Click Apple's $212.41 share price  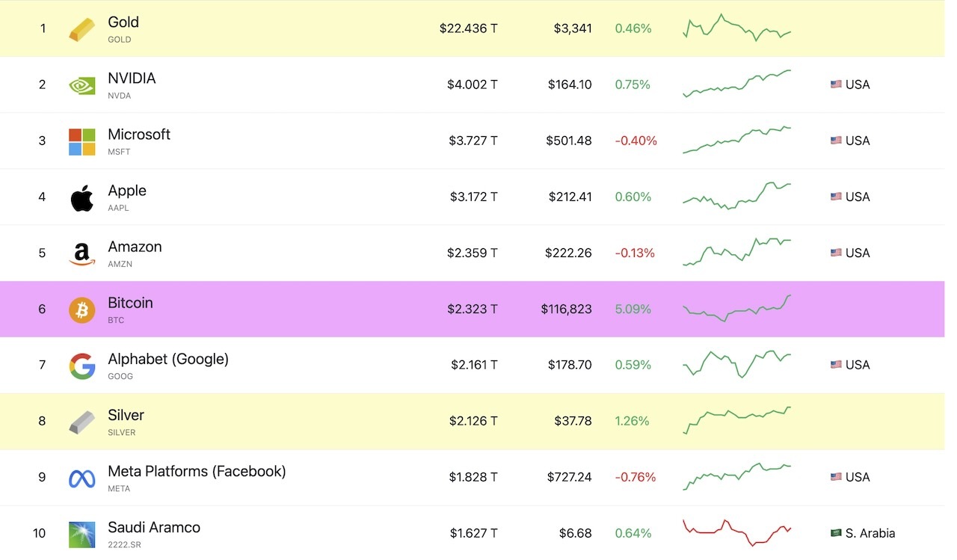click(569, 197)
